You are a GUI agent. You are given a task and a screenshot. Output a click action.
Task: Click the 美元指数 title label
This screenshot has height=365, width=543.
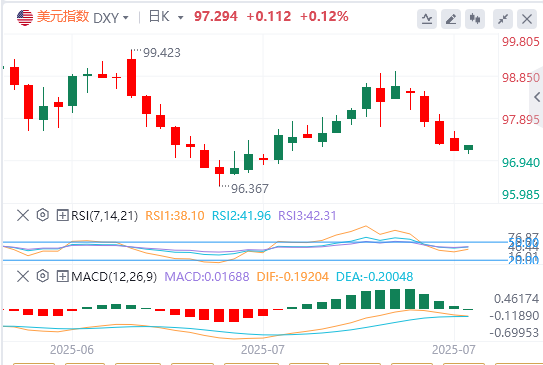[63, 17]
